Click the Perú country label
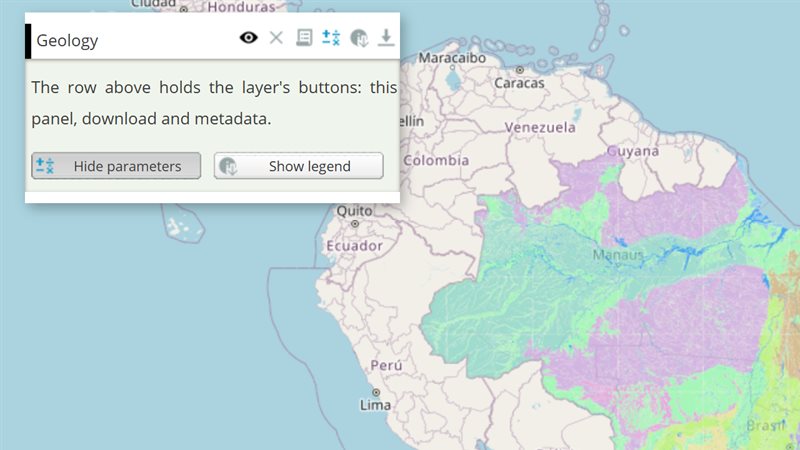The height and width of the screenshot is (450, 800). [x=386, y=365]
